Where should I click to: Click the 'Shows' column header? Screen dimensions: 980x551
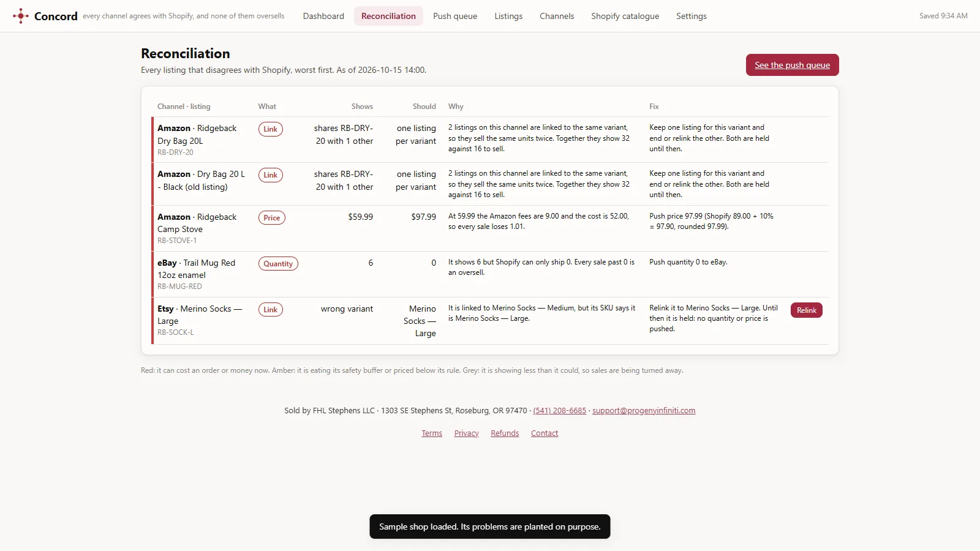362,107
